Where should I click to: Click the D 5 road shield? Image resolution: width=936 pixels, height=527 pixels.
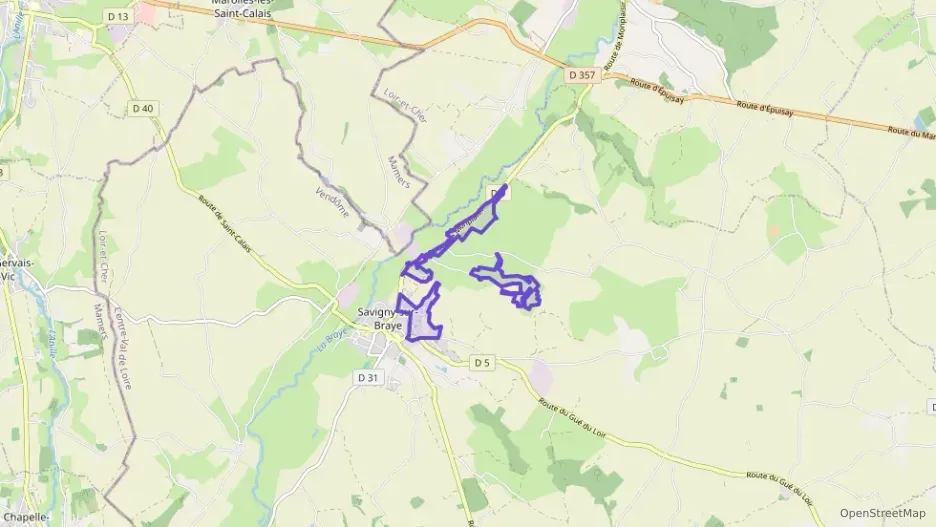coord(482,362)
